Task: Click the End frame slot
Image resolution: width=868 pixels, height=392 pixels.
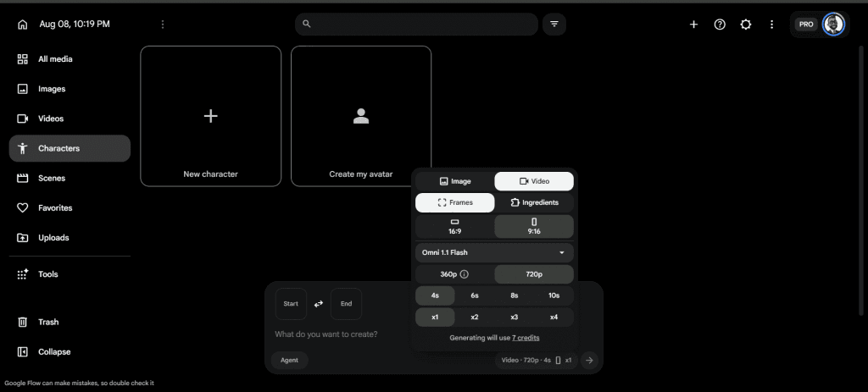Action: click(346, 304)
